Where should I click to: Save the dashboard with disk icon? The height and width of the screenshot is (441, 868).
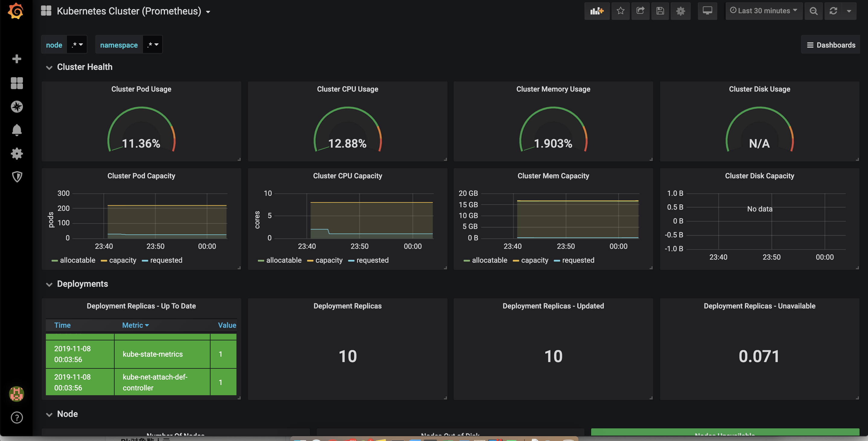pyautogui.click(x=660, y=11)
